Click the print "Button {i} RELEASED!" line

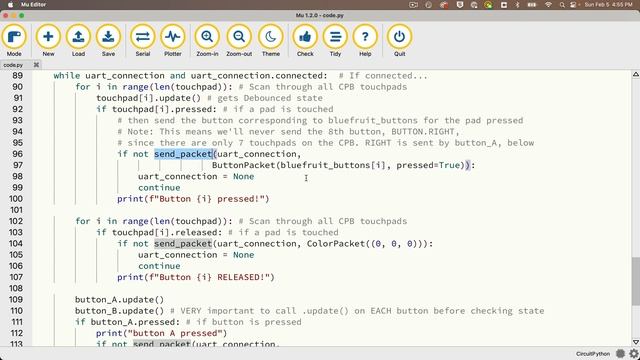pyautogui.click(x=196, y=277)
